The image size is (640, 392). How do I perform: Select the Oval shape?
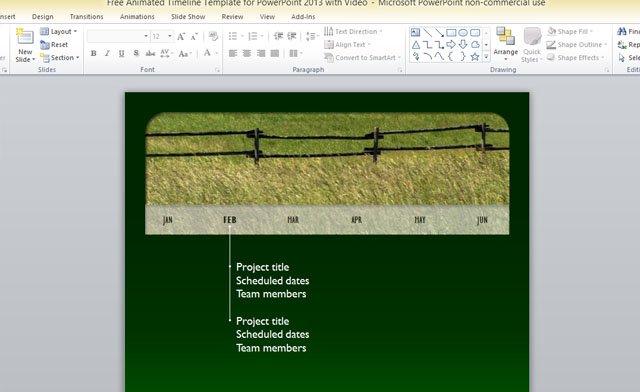(x=463, y=33)
